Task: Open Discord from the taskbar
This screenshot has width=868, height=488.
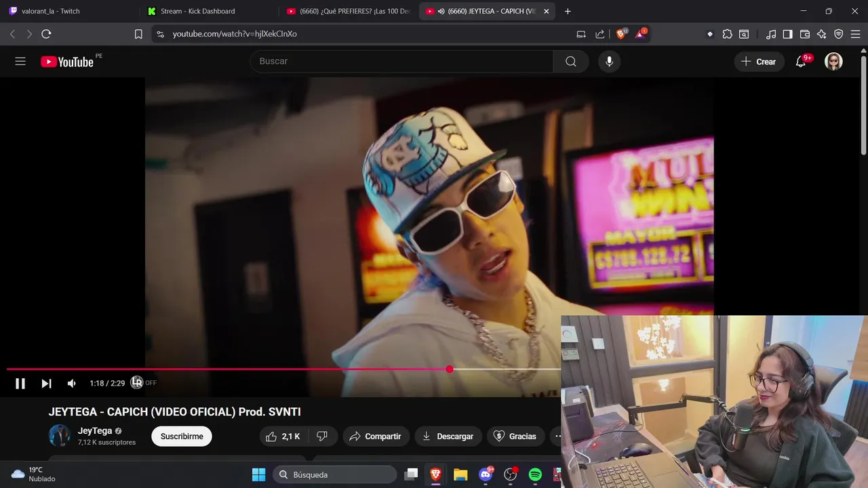Action: [486, 474]
